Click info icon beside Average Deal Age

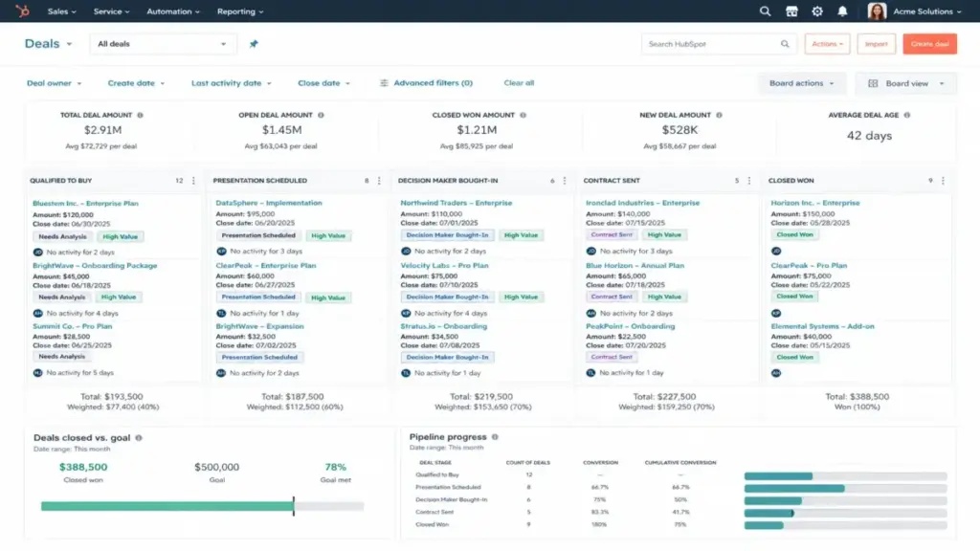tap(907, 115)
